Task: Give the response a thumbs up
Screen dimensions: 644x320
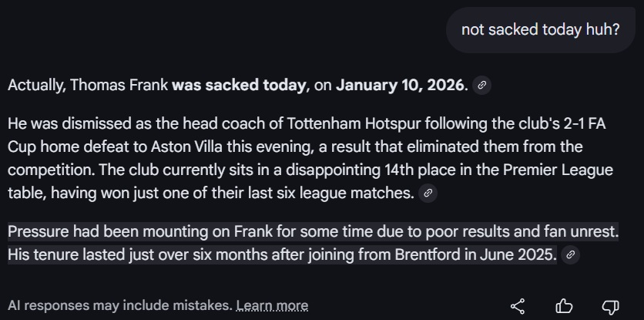Action: click(565, 306)
